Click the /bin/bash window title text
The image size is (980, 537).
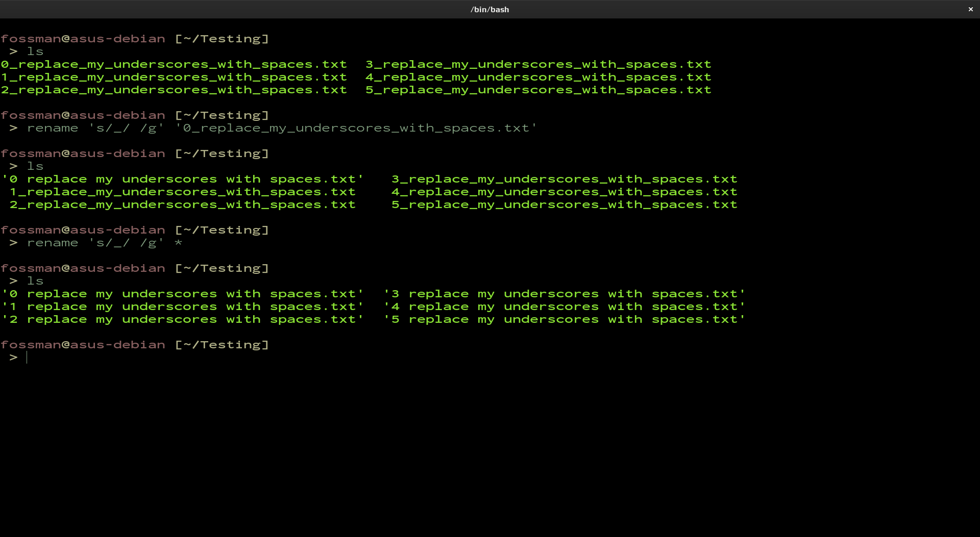point(489,9)
